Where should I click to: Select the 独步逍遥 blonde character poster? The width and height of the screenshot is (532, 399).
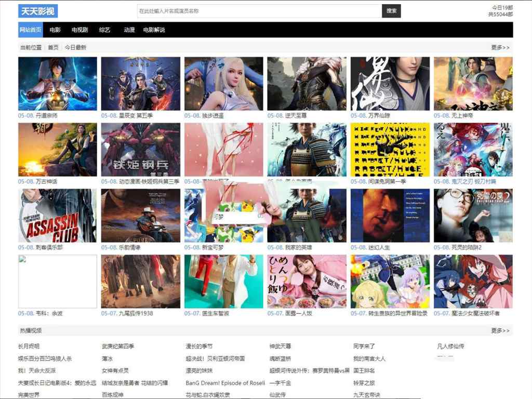(x=223, y=84)
